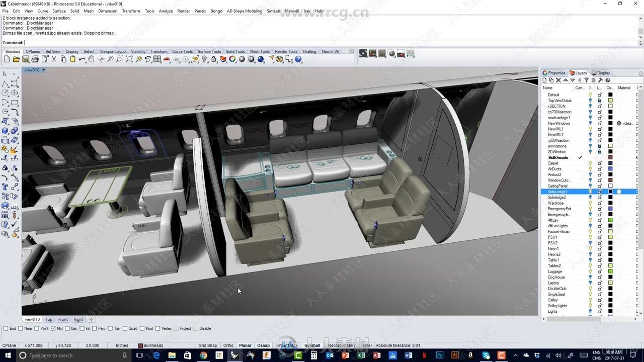Open the Surface menu

point(59,11)
